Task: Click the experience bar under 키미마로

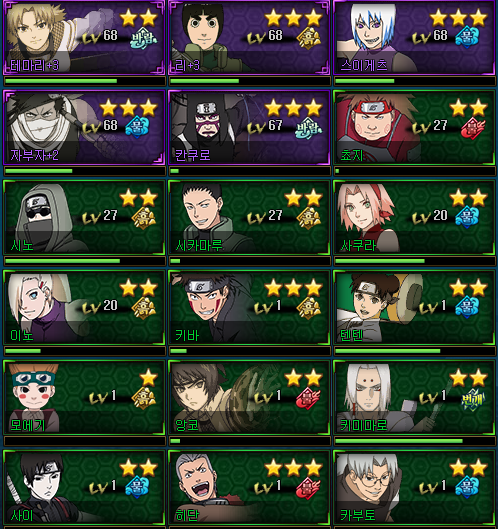Action: pos(414,441)
